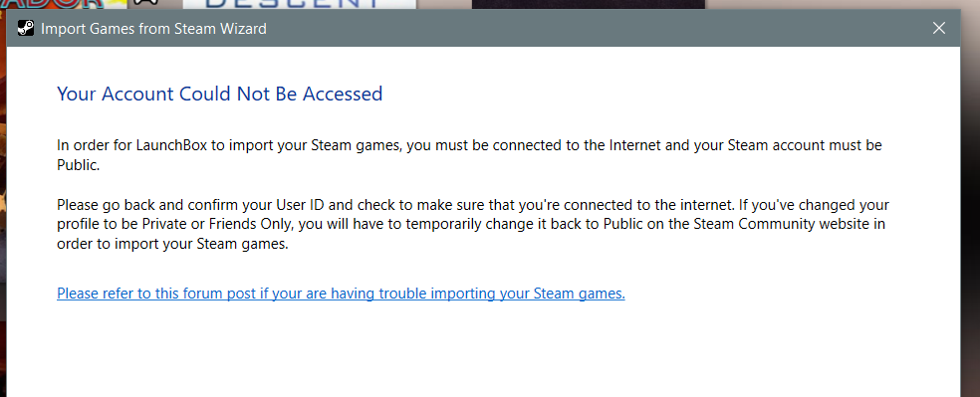Click the dark game cover right of Descent
This screenshot has height=397, width=980.
[589, 4]
